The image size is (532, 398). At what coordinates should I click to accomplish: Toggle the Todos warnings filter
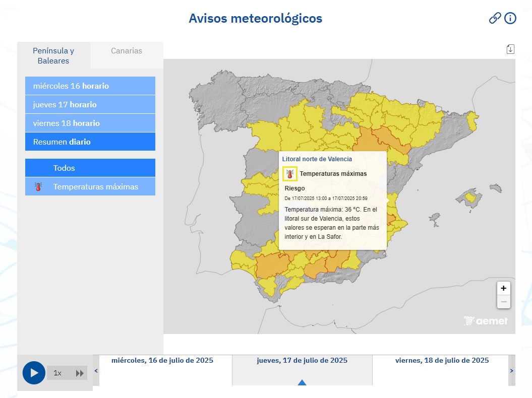[x=90, y=168]
